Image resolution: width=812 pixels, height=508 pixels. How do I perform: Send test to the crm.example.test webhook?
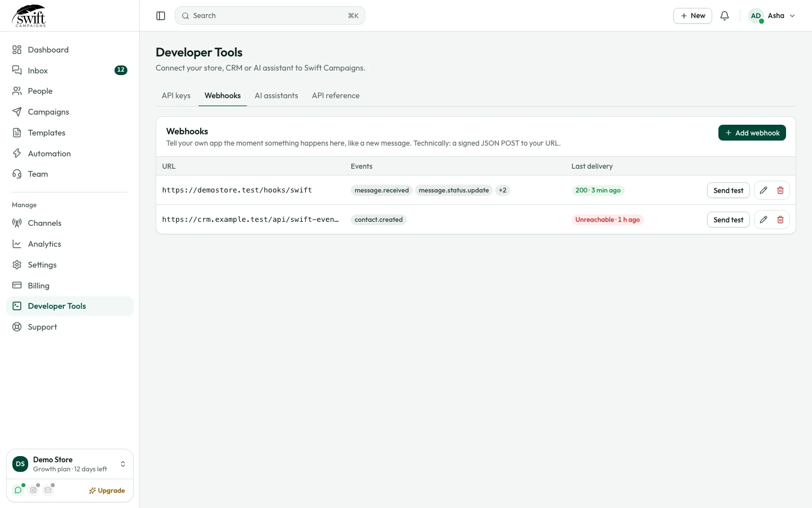pyautogui.click(x=728, y=220)
